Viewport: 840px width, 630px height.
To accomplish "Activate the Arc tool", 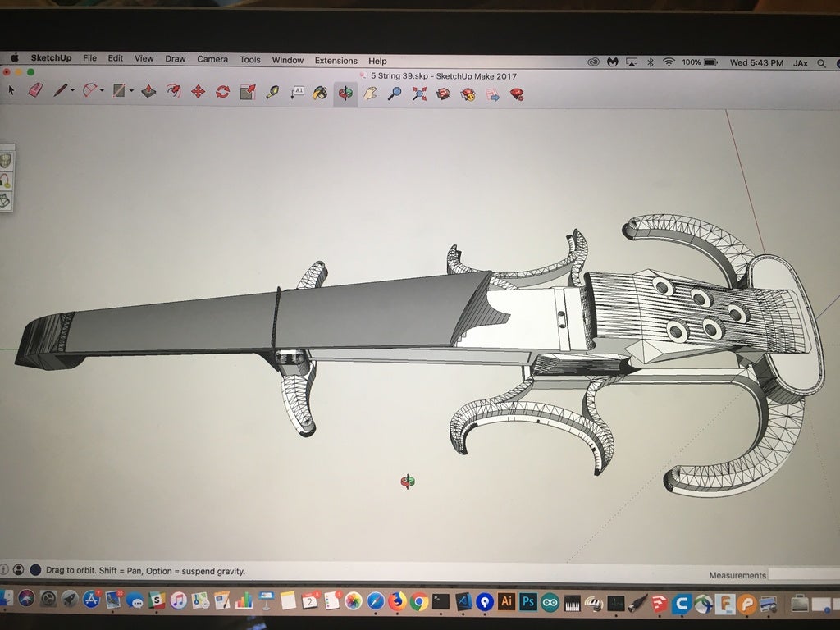I will tap(89, 90).
